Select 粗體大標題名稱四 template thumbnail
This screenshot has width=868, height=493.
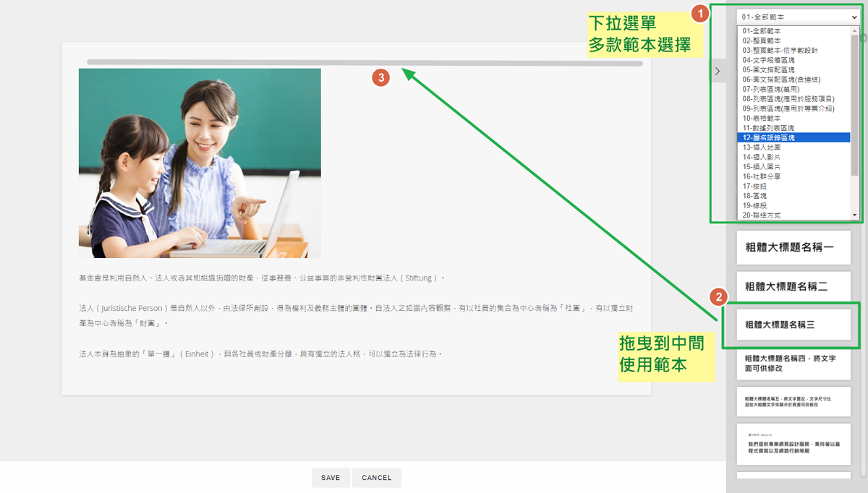coord(793,363)
